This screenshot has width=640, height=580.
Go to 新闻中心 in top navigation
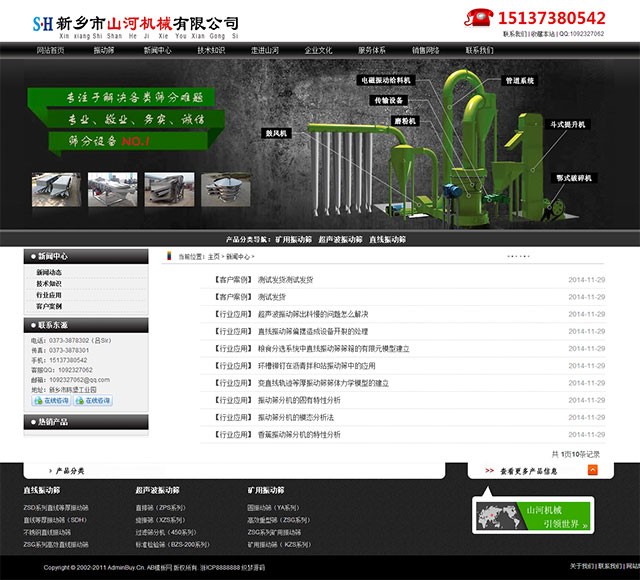(x=158, y=50)
